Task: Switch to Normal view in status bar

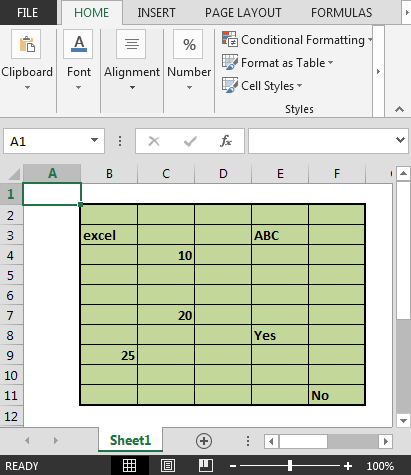Action: tap(129, 465)
